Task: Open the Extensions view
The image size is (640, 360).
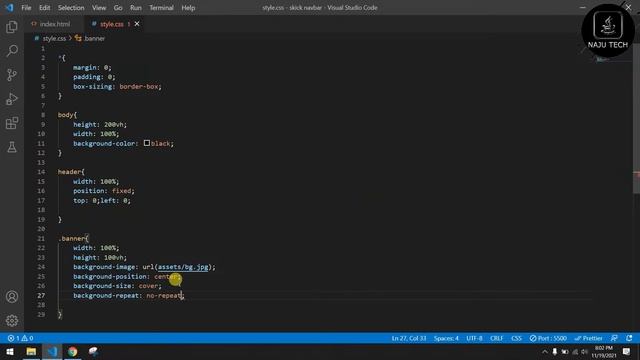Action: click(12, 123)
